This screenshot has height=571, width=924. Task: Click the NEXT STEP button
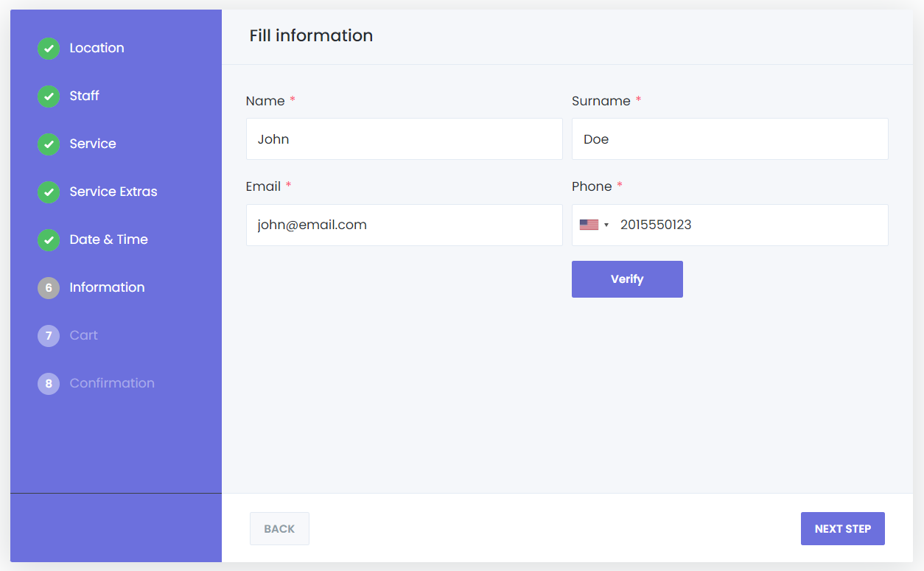(842, 528)
